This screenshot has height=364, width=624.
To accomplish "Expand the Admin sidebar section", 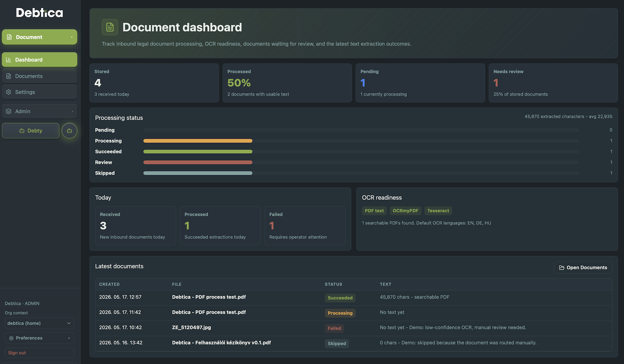I will [x=39, y=111].
